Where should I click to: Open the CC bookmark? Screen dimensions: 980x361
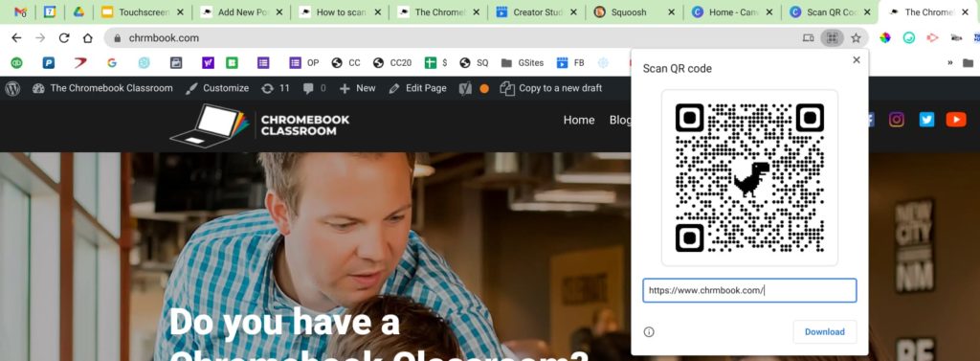click(346, 62)
